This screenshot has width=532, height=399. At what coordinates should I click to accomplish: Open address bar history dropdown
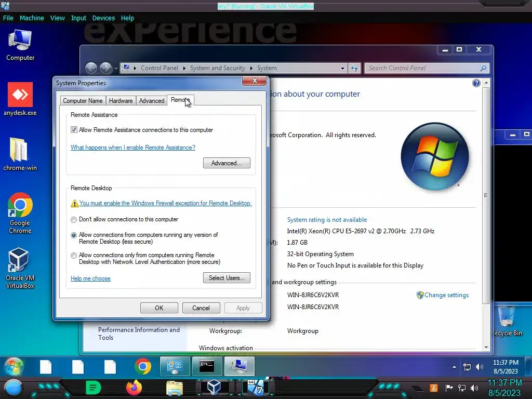point(342,68)
